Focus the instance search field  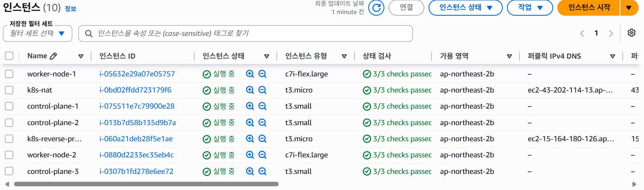click(246, 33)
